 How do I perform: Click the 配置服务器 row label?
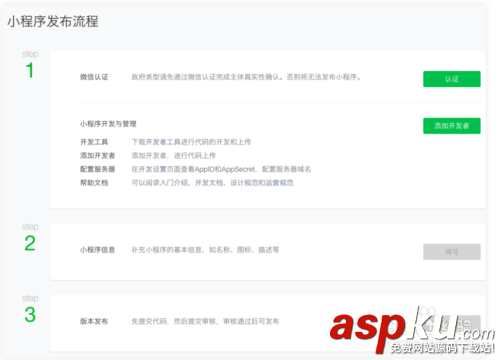click(x=97, y=169)
